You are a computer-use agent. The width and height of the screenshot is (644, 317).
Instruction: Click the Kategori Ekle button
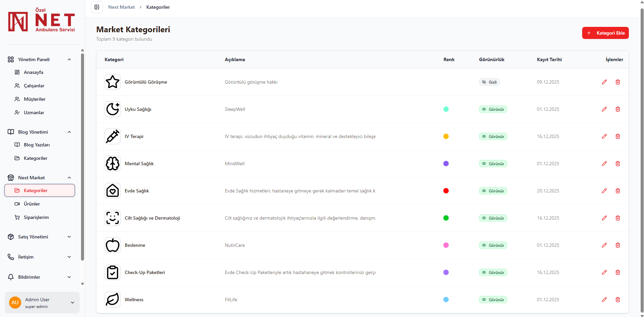[605, 33]
